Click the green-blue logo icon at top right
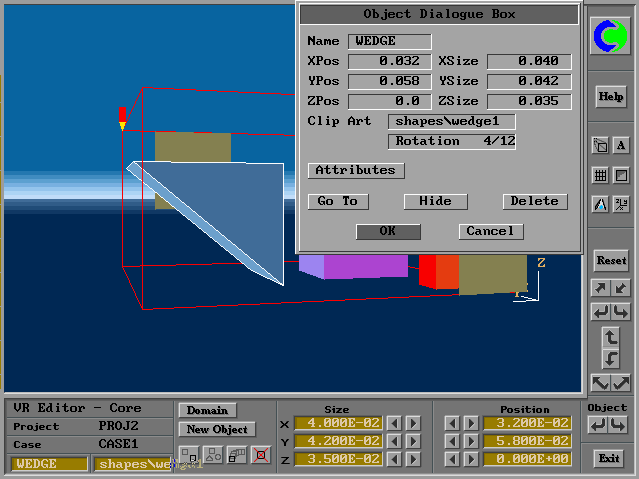639x479 pixels. point(611,38)
